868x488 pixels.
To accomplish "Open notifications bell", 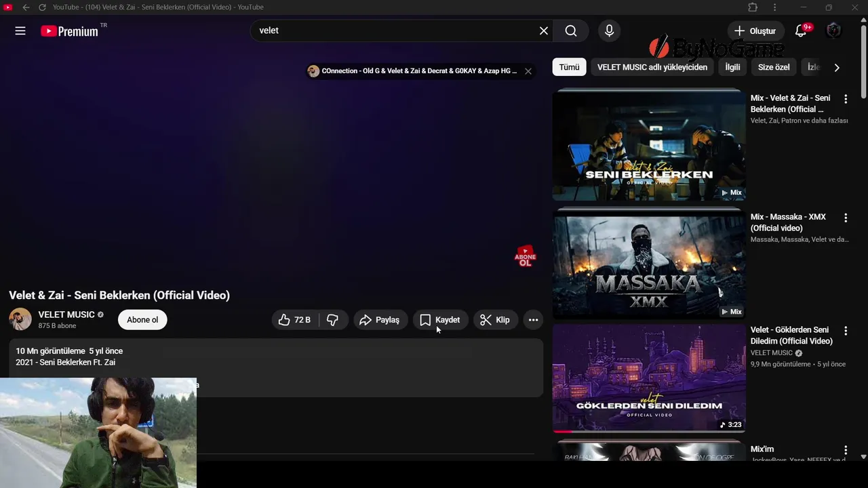I will 801,30.
